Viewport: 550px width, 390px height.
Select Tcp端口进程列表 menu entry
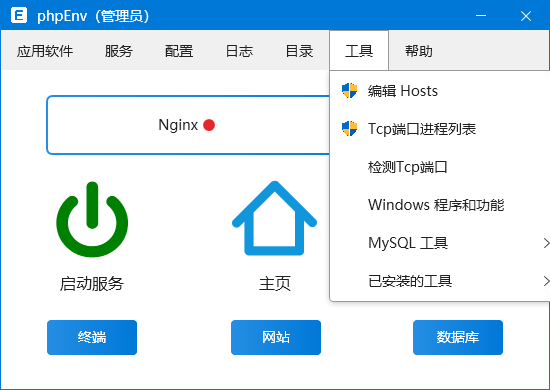click(440, 129)
